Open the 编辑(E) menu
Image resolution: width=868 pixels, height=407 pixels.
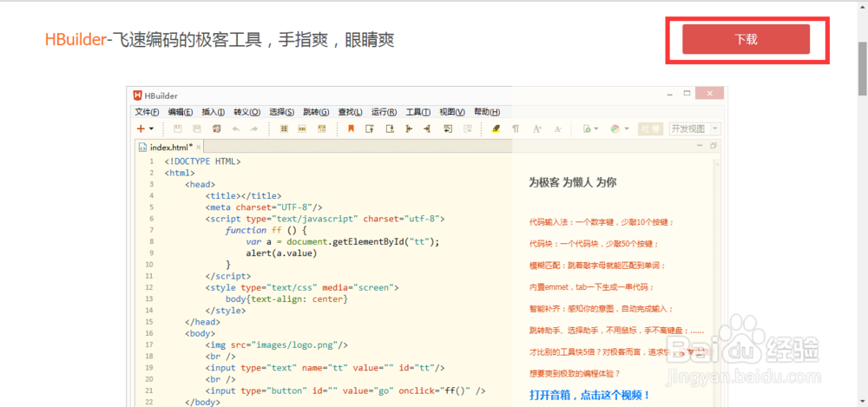point(181,112)
